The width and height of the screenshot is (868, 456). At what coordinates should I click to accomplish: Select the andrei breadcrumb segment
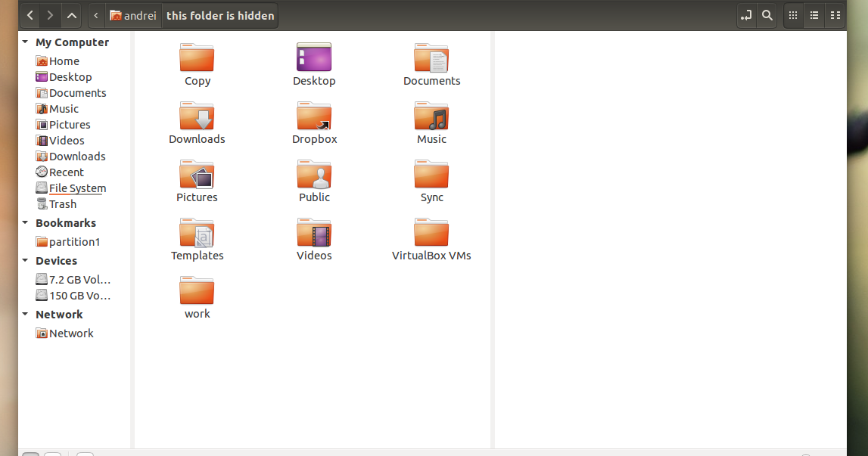coord(134,15)
